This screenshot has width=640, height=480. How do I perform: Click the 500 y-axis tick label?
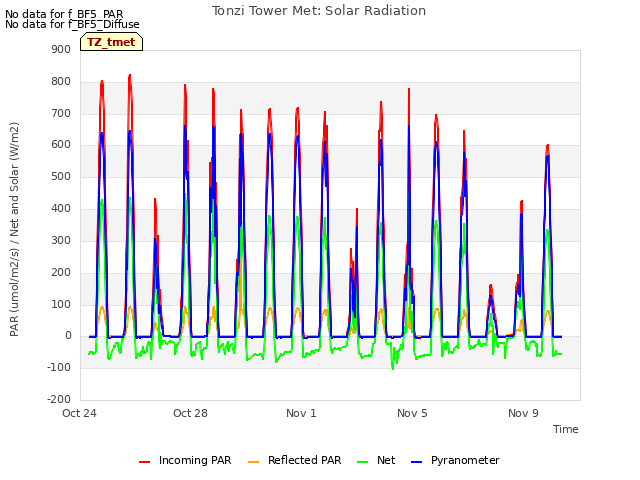[61, 177]
